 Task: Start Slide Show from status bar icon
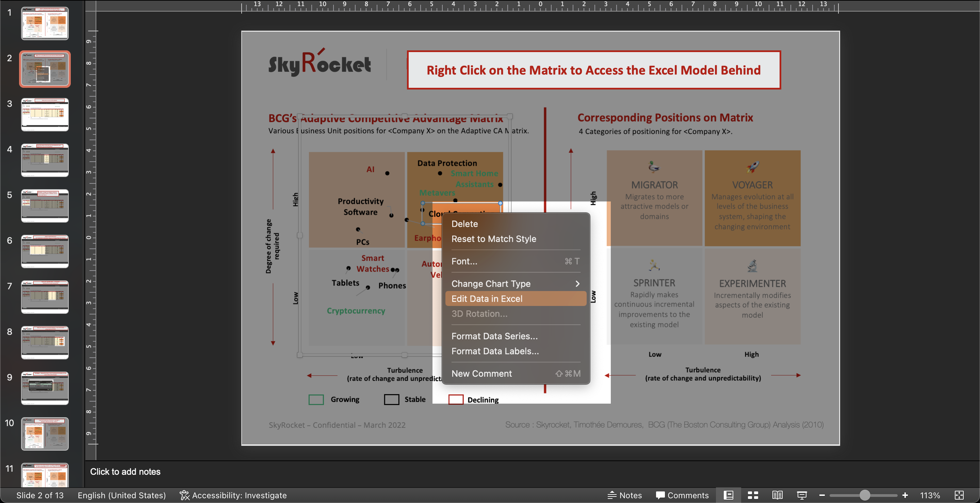click(x=802, y=495)
